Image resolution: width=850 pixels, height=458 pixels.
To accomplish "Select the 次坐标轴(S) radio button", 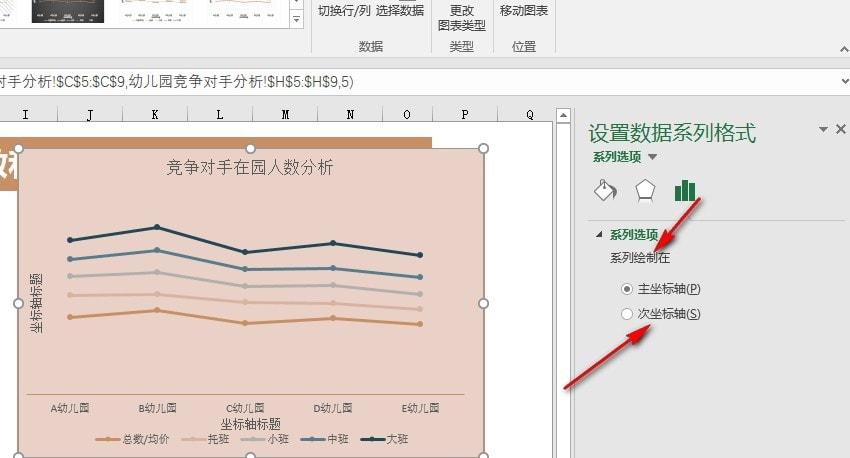I will click(x=627, y=314).
